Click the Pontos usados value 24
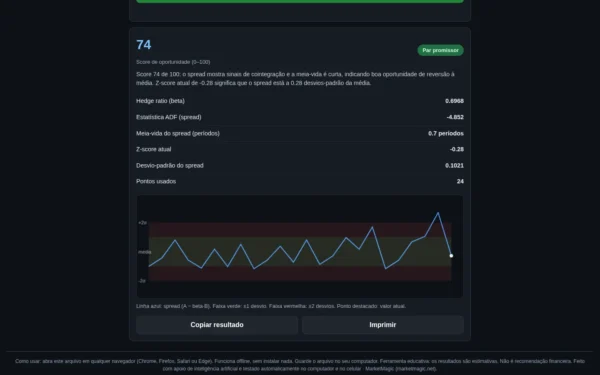The width and height of the screenshot is (600, 375). pos(460,181)
